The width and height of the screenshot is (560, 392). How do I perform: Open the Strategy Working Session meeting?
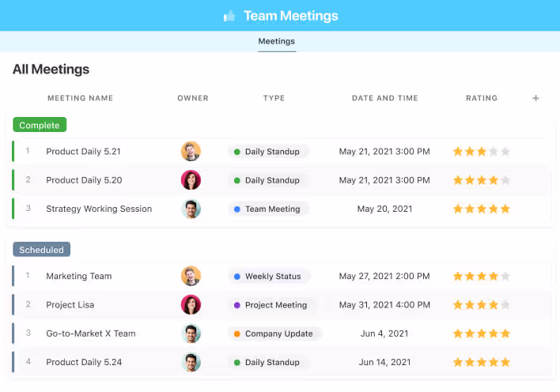pos(99,209)
